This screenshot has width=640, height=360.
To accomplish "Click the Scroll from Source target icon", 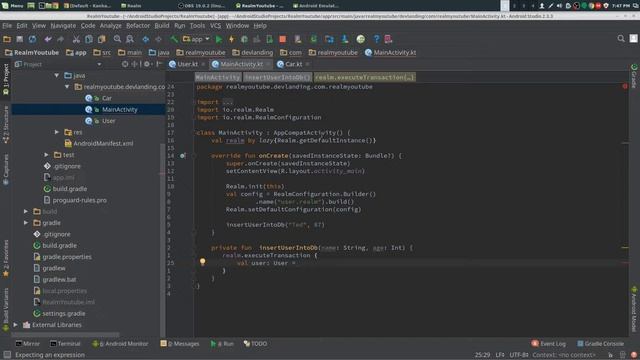I will click(x=125, y=64).
